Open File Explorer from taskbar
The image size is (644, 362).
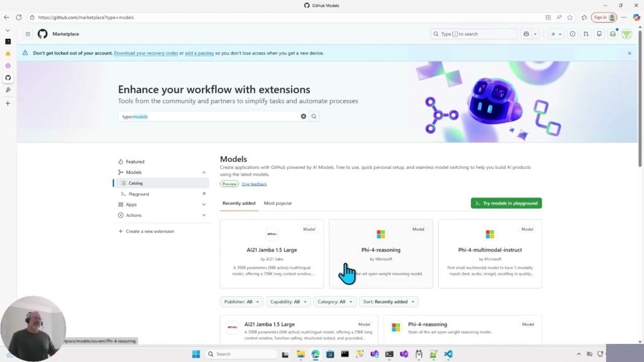pos(300,354)
